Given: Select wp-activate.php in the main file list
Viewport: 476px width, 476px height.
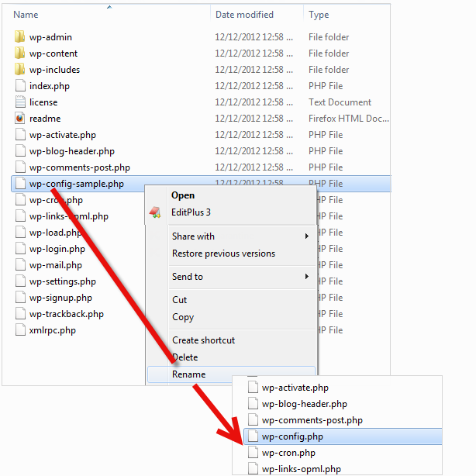Looking at the screenshot, I should (x=62, y=135).
